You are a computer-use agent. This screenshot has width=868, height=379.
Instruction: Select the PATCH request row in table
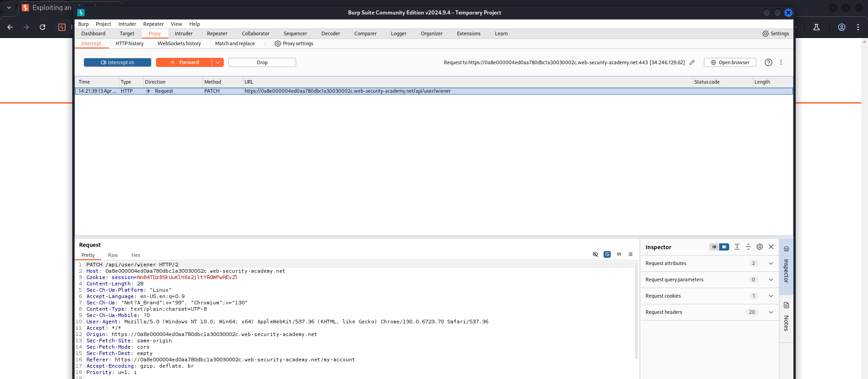pos(434,91)
